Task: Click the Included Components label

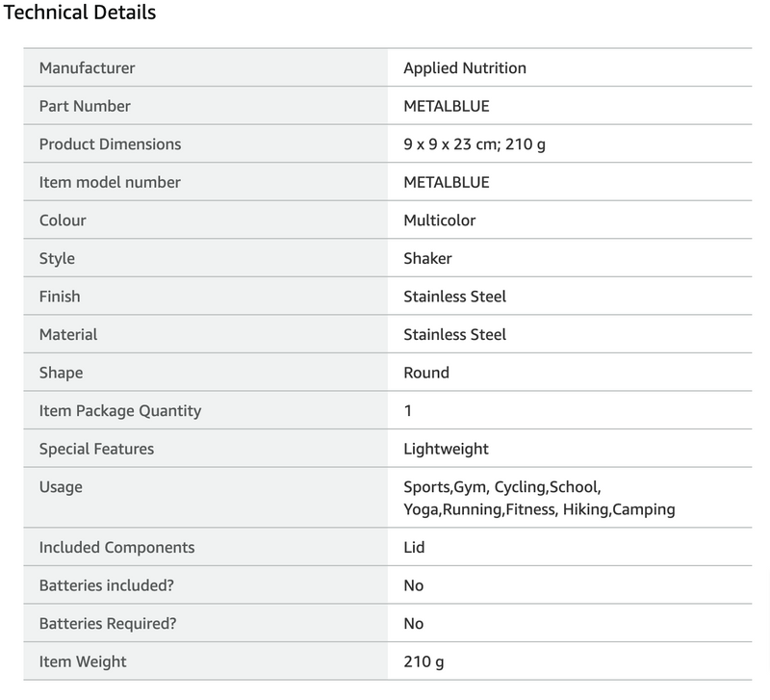Action: [116, 547]
